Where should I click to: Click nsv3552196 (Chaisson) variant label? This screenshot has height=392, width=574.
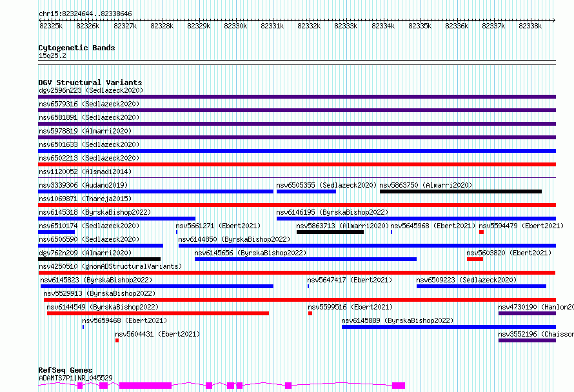536,334
